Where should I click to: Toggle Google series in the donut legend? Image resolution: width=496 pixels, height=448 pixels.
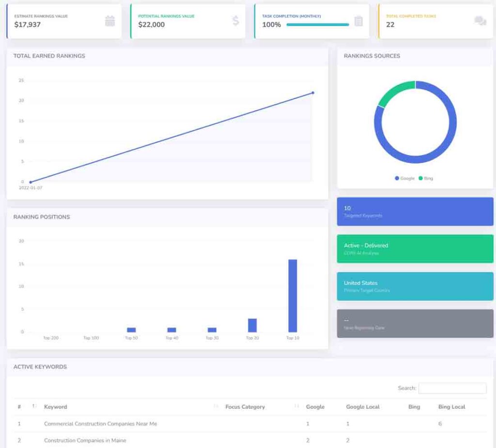405,178
